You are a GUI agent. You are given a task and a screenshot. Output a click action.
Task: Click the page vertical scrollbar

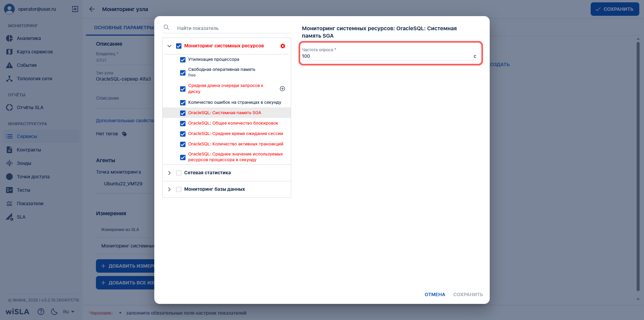(x=638, y=166)
